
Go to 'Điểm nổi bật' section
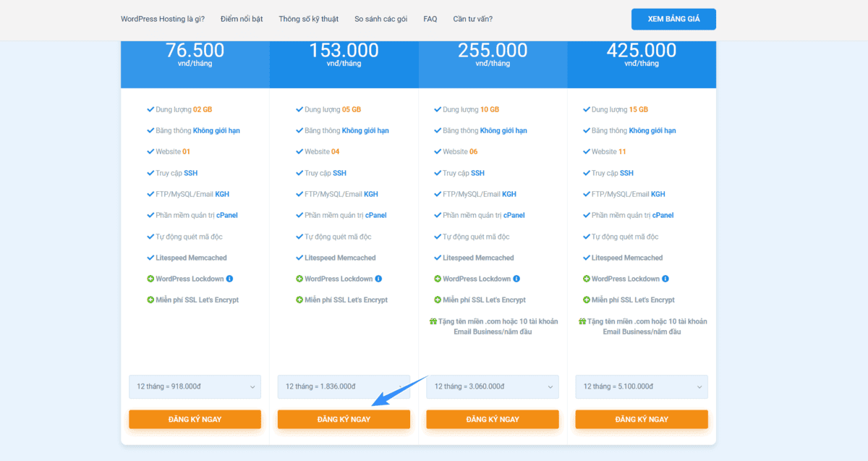tap(242, 19)
